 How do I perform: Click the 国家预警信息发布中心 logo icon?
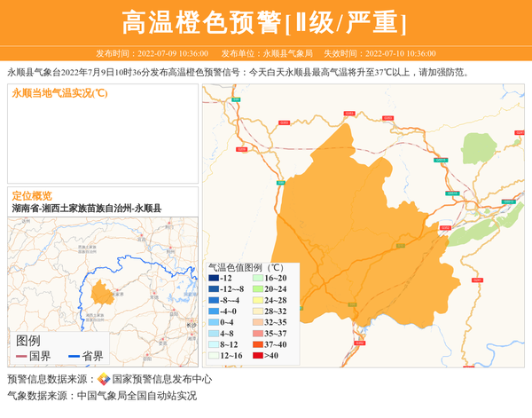click(x=104, y=379)
